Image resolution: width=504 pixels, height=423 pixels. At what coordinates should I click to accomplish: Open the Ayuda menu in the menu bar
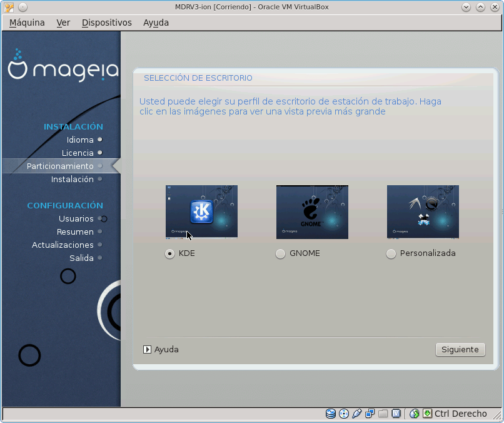[x=156, y=23]
